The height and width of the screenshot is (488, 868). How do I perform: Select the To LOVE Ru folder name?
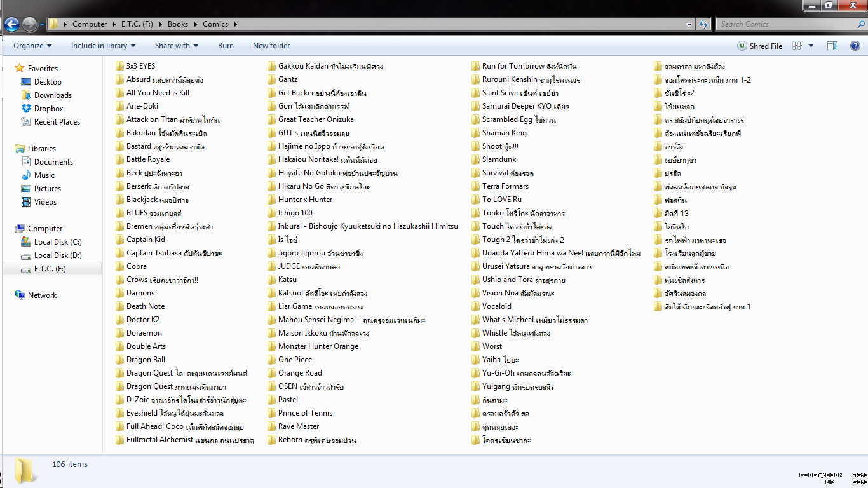(502, 200)
